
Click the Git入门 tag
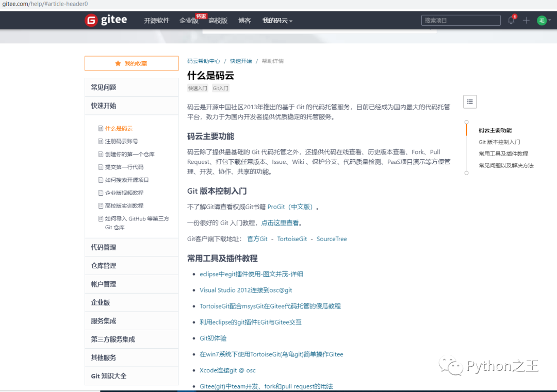click(221, 88)
